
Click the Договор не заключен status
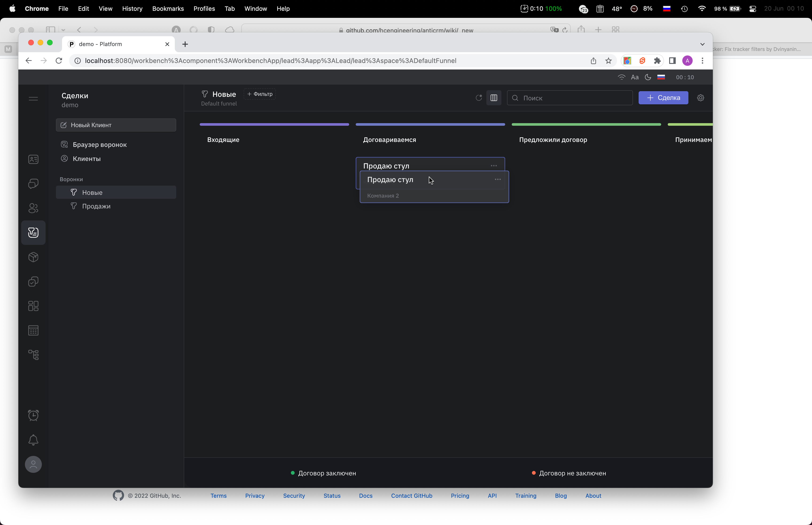[569, 473]
